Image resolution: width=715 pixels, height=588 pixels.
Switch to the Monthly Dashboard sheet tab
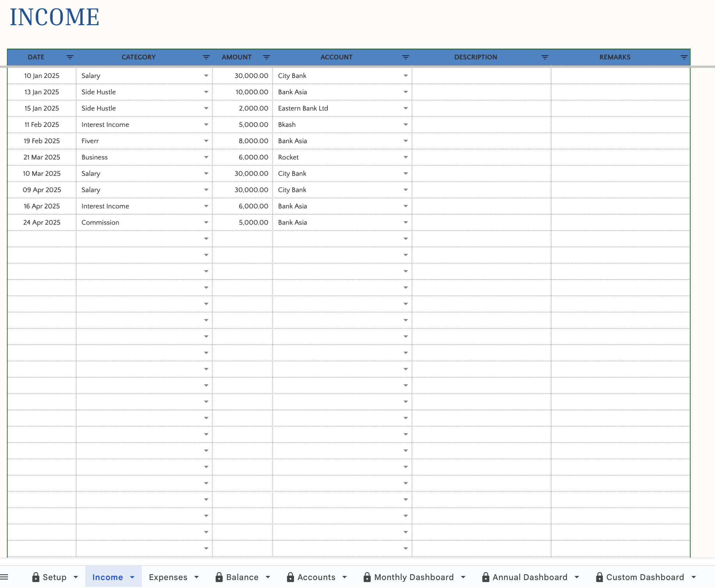[x=413, y=577]
